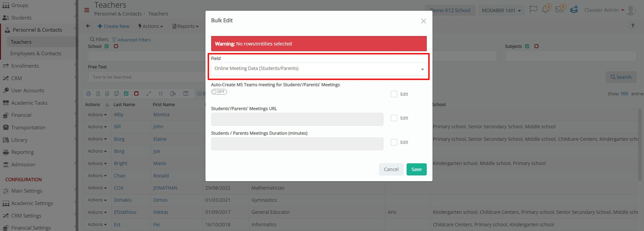
Task: Click the Students'/Parents' Meetings URL field
Action: coord(297,119)
